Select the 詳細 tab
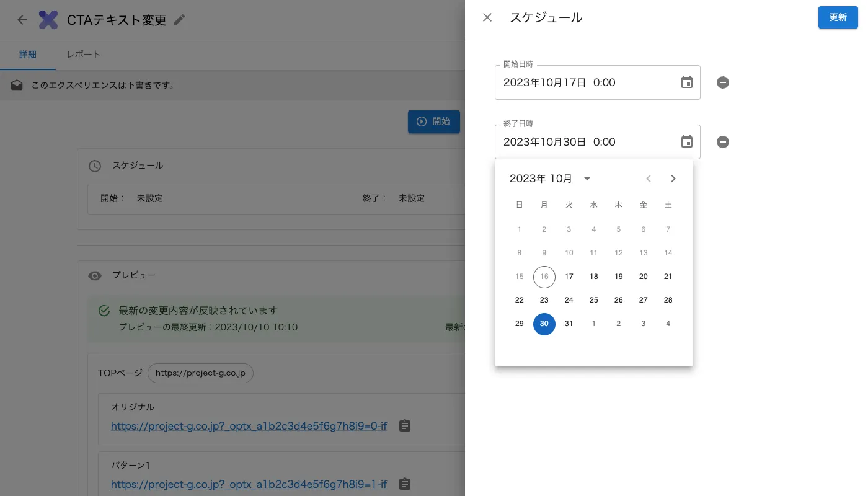Screen dimensions: 868x496 pyautogui.click(x=28, y=55)
